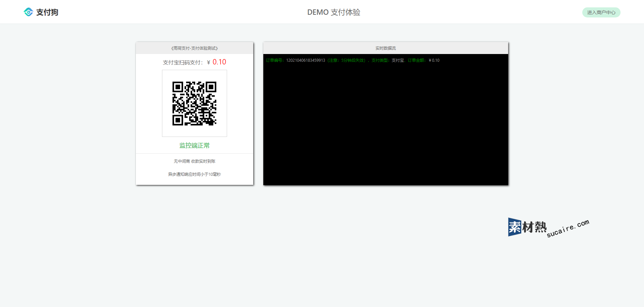Screen dimensions: 644x307
Task: Click the Alipay payment QR code
Action: point(195,103)
